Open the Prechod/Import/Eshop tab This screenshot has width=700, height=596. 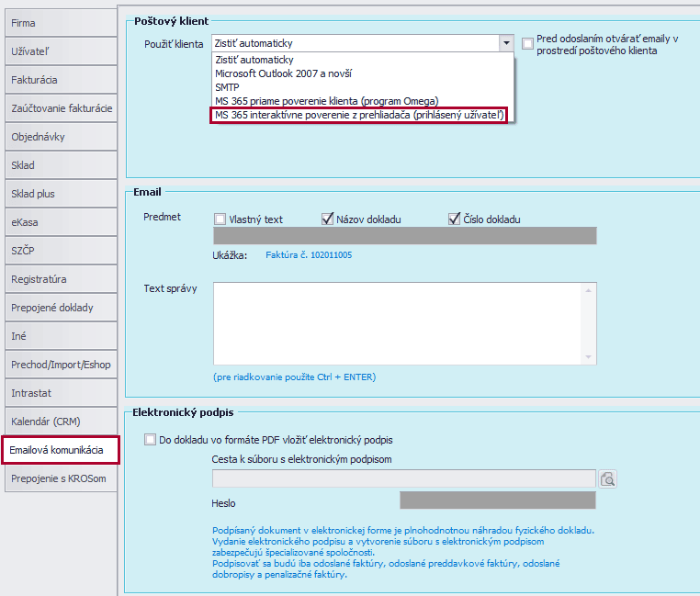61,365
